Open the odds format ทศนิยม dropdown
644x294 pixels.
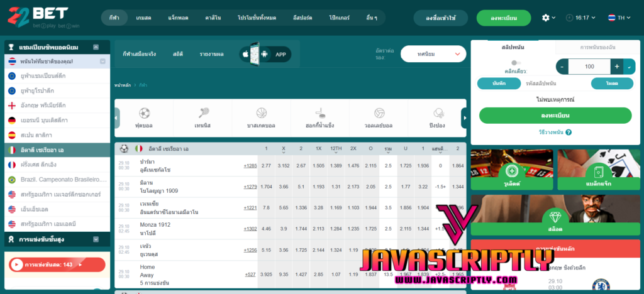[x=433, y=54]
